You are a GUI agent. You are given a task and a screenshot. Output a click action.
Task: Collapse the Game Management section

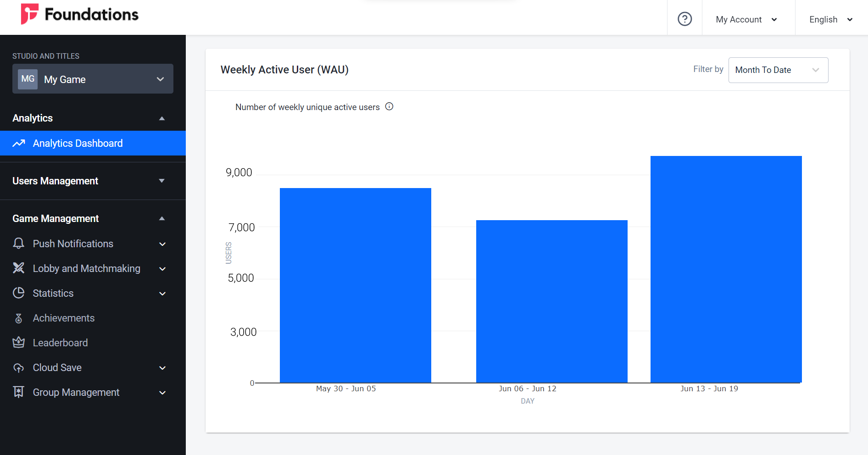162,218
